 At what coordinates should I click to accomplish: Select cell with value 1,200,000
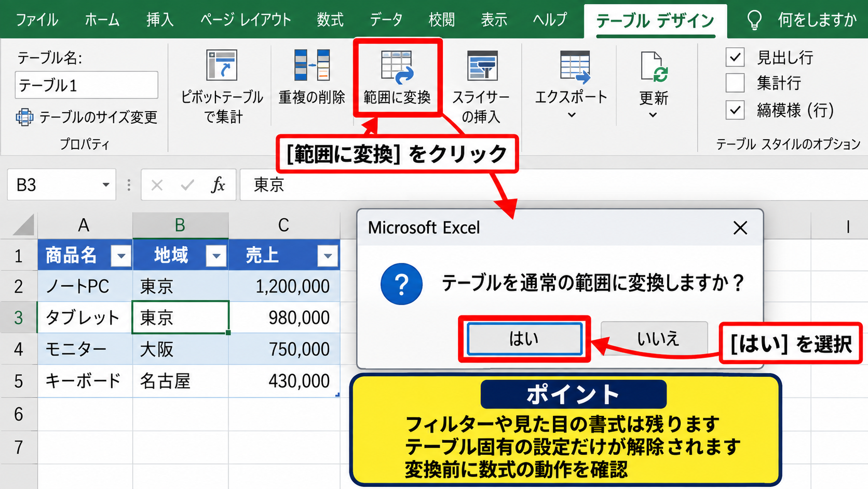(x=284, y=286)
